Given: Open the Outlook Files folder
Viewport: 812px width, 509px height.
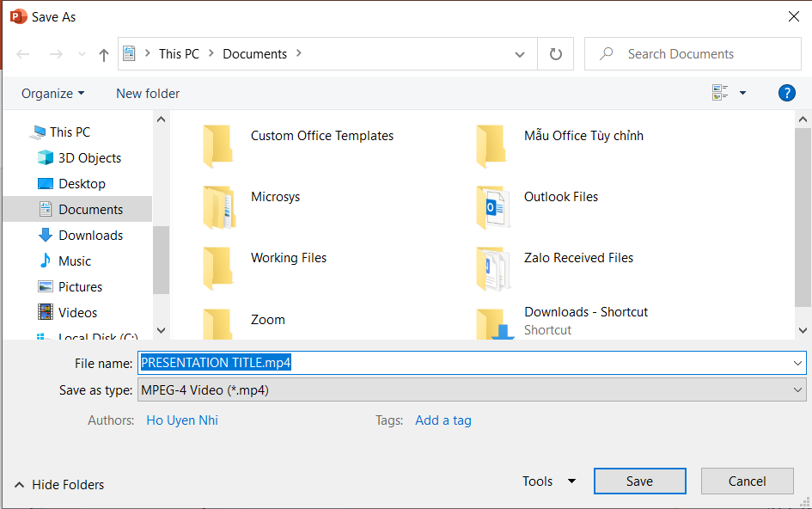Looking at the screenshot, I should click(x=560, y=197).
